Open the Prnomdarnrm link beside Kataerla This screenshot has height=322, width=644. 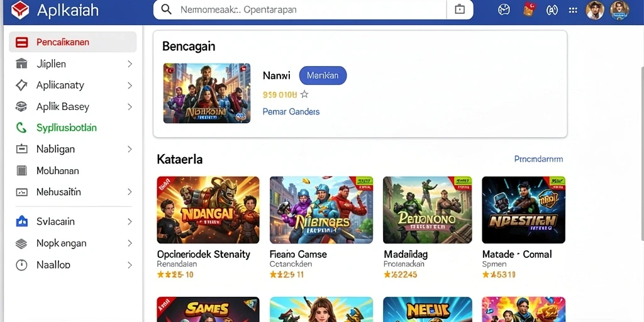[x=538, y=159]
